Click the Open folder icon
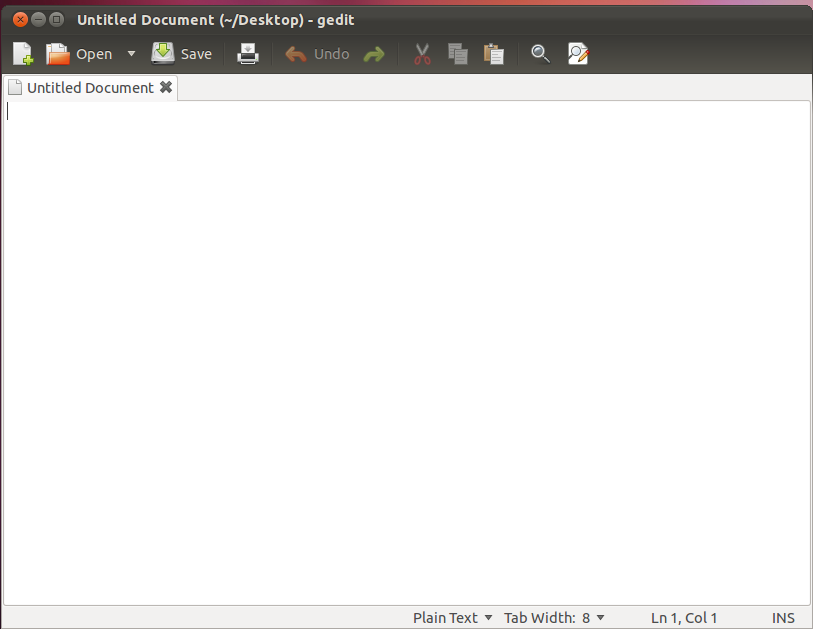The width and height of the screenshot is (813, 629). tap(58, 54)
